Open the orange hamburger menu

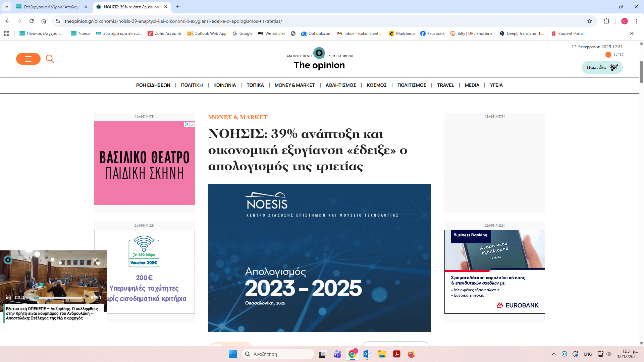coord(28,59)
